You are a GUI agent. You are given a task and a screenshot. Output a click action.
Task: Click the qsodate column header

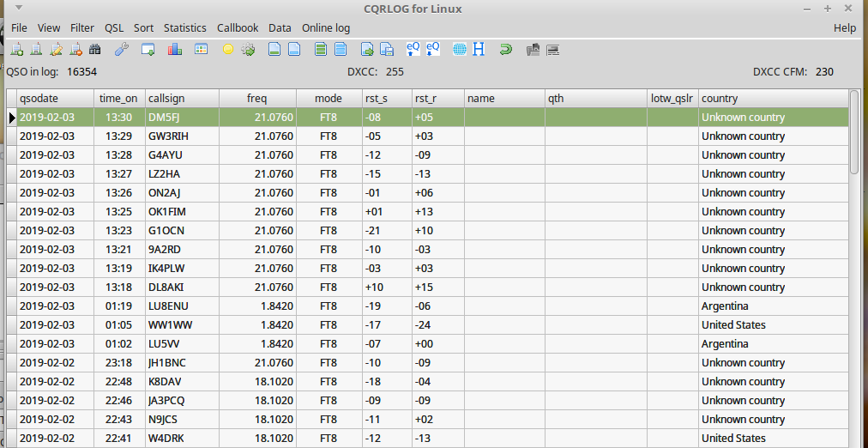[55, 99]
